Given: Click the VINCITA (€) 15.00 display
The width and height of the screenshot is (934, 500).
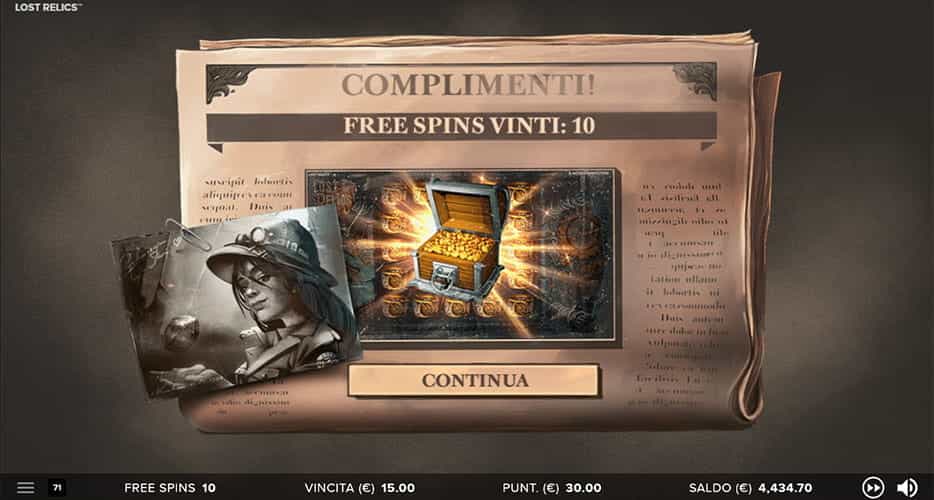Looking at the screenshot, I should pyautogui.click(x=360, y=488).
